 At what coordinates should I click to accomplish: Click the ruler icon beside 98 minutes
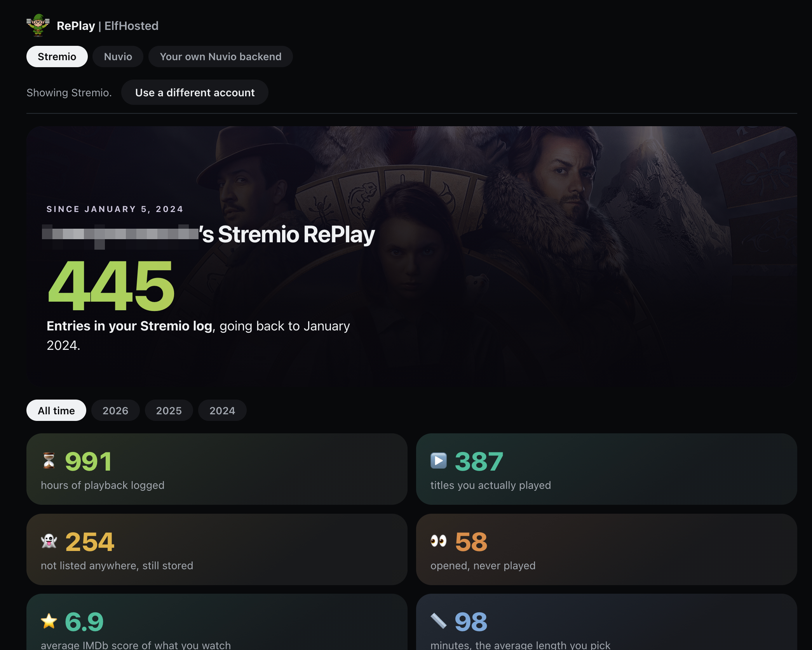click(439, 621)
